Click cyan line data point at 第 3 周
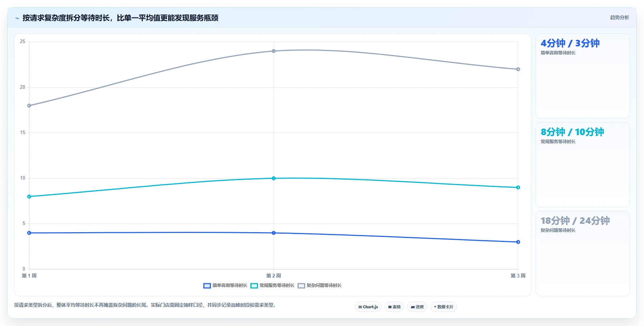The width and height of the screenshot is (644, 326). [518, 187]
